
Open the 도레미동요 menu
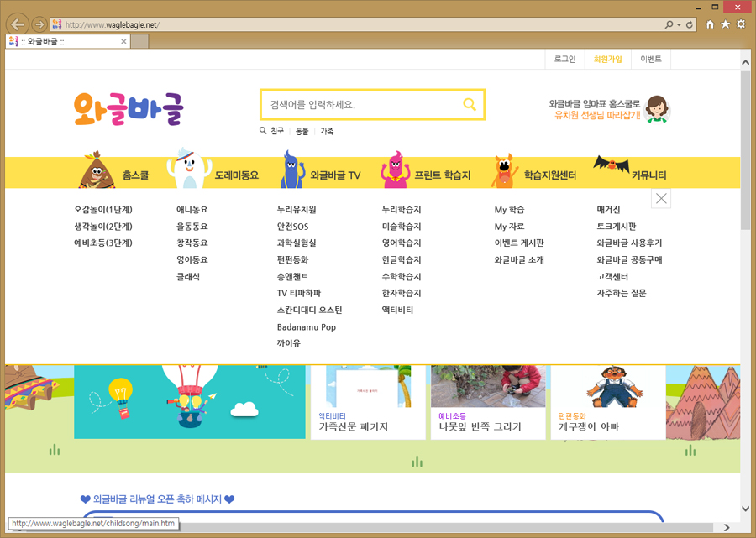(x=236, y=175)
